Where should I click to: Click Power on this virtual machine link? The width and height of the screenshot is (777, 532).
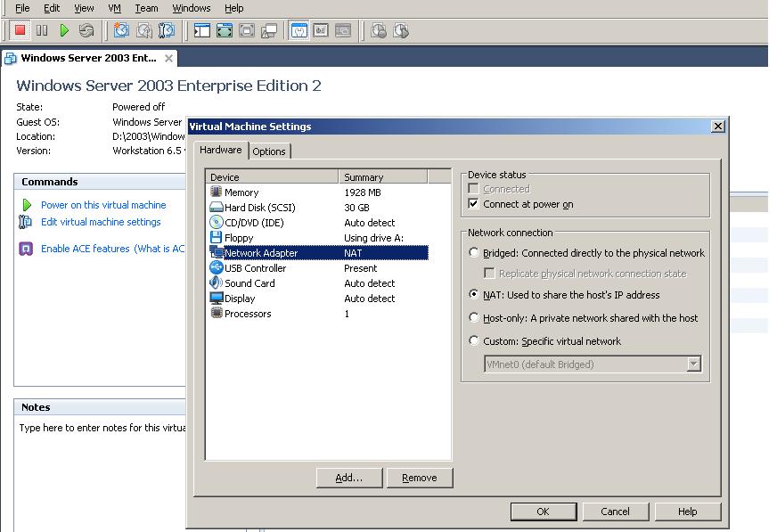point(103,205)
